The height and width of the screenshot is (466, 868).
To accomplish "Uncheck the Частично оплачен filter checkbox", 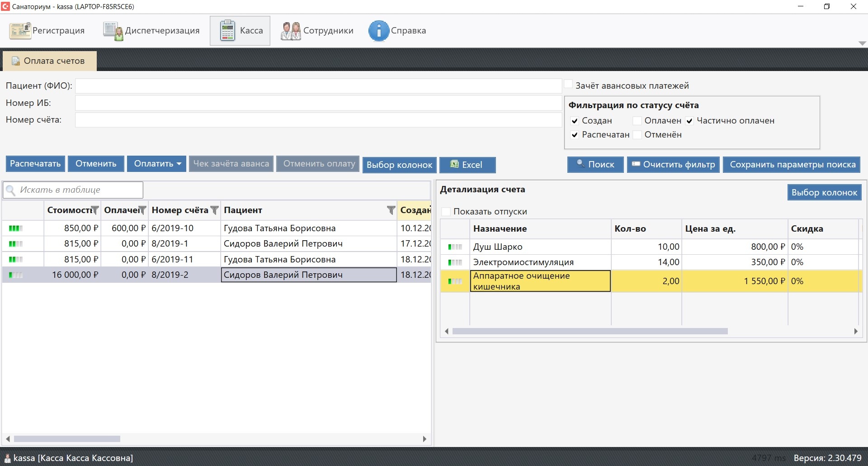I will click(x=689, y=121).
